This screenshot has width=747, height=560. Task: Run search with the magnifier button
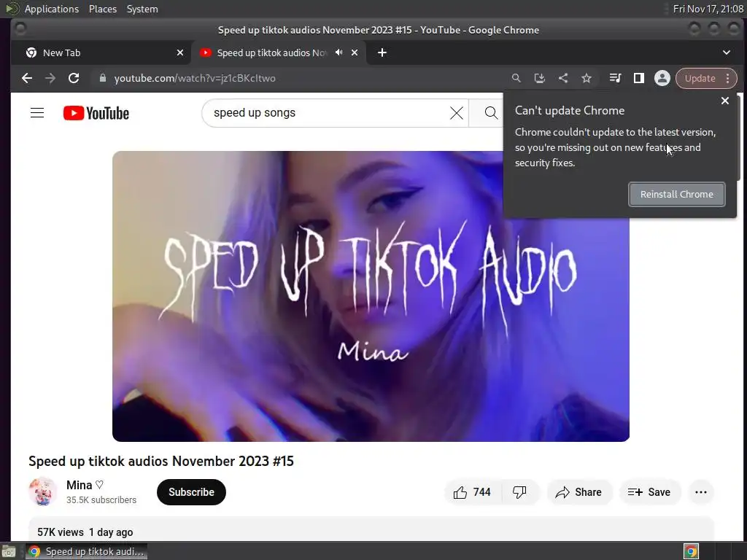coord(491,113)
